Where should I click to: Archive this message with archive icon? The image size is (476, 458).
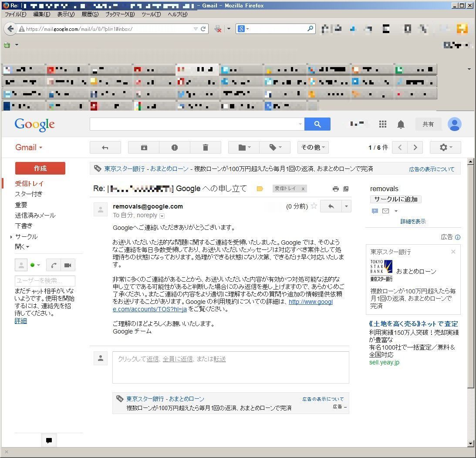[x=144, y=148]
